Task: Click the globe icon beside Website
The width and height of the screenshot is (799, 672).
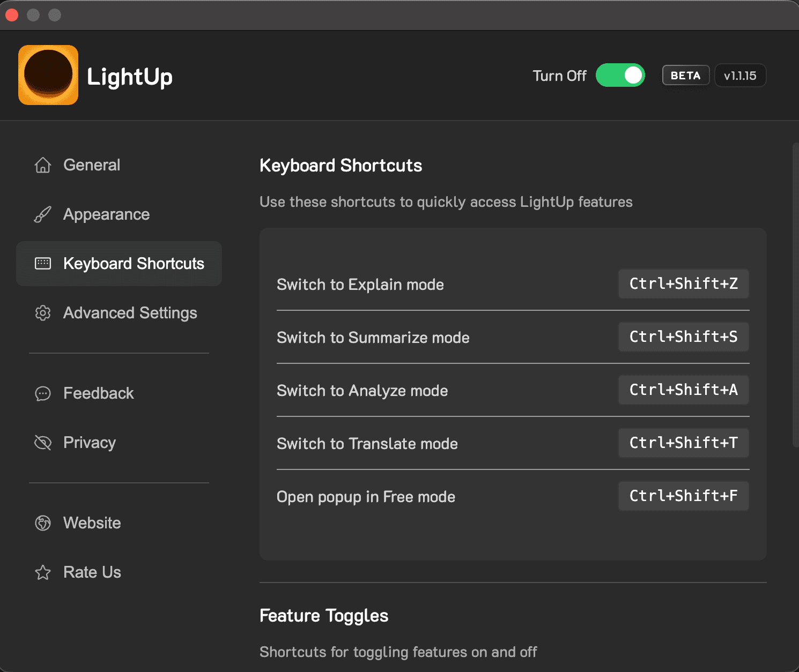Action: 42,523
